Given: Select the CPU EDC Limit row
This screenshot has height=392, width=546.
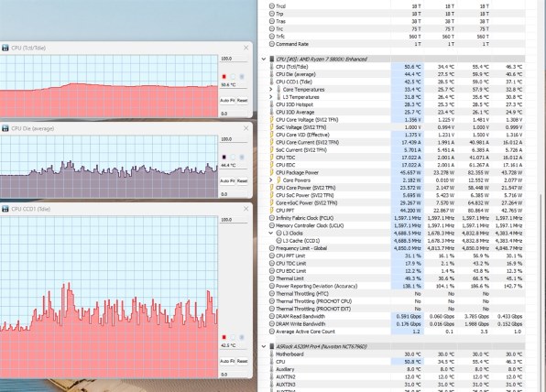Looking at the screenshot, I should 397,271.
